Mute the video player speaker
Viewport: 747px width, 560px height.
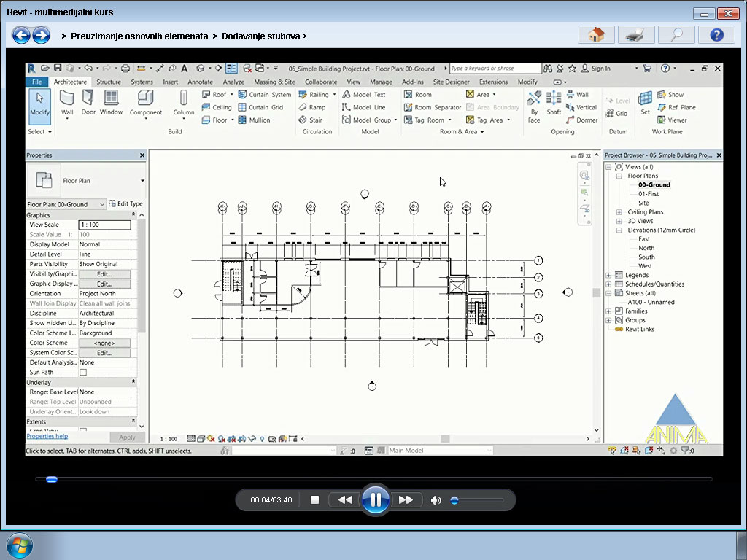point(436,499)
